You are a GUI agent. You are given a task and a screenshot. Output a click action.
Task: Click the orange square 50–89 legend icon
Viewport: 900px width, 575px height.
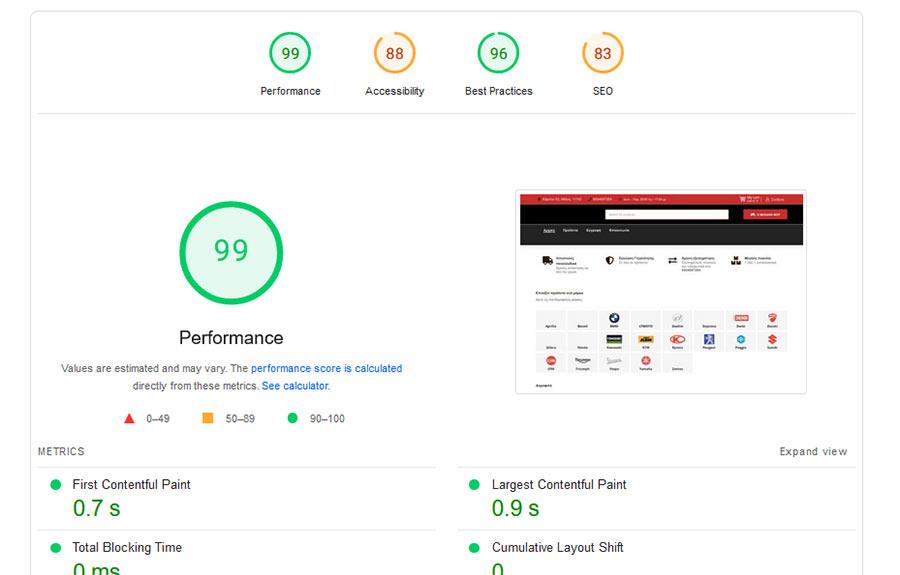(208, 418)
